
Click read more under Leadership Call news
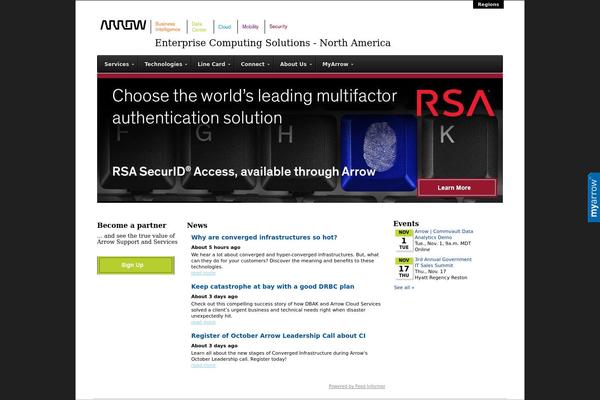[x=203, y=365]
